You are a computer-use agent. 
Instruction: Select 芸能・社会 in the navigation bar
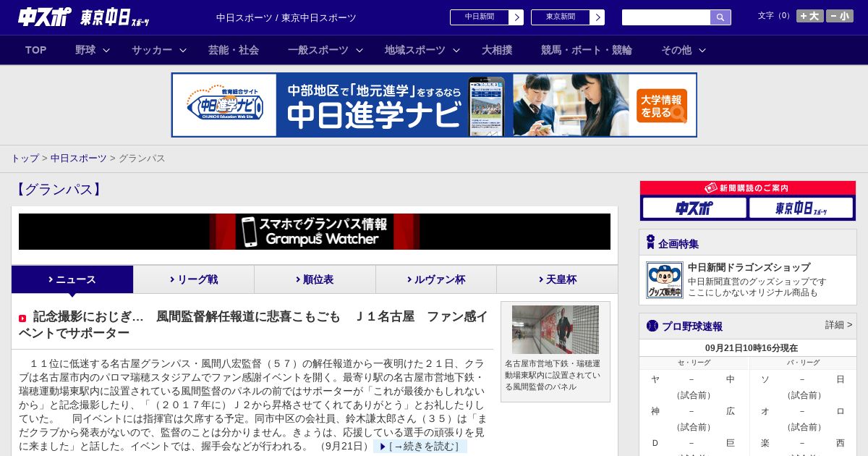pos(234,50)
